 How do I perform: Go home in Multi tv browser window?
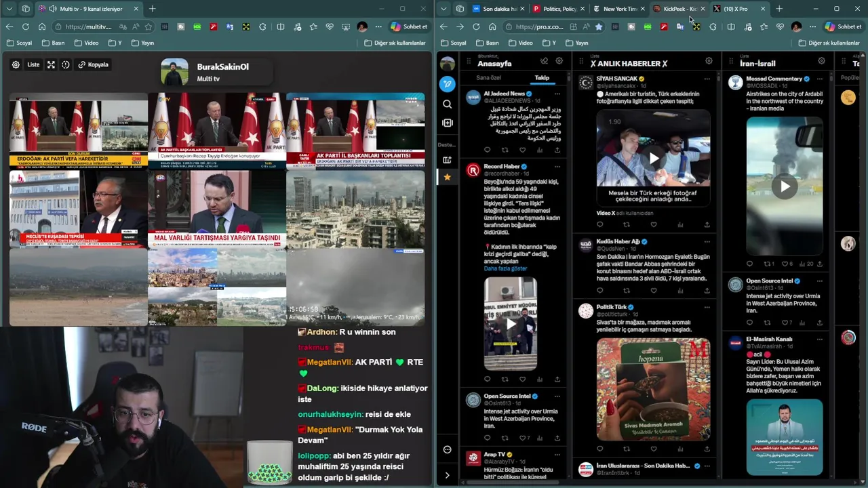[41, 26]
